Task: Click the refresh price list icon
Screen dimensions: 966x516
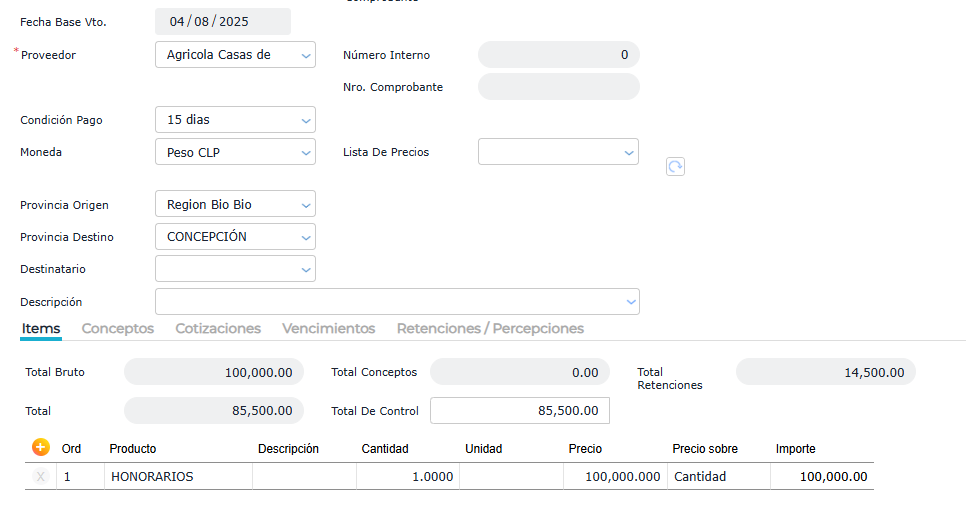Action: 675,167
